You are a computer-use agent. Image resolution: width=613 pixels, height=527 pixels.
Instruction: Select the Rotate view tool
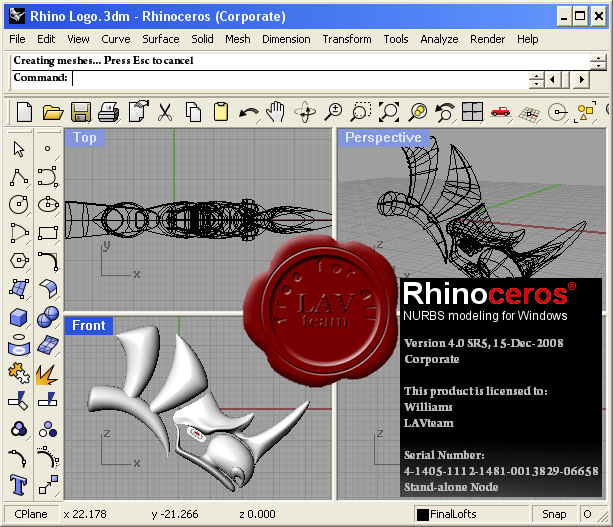pos(305,112)
